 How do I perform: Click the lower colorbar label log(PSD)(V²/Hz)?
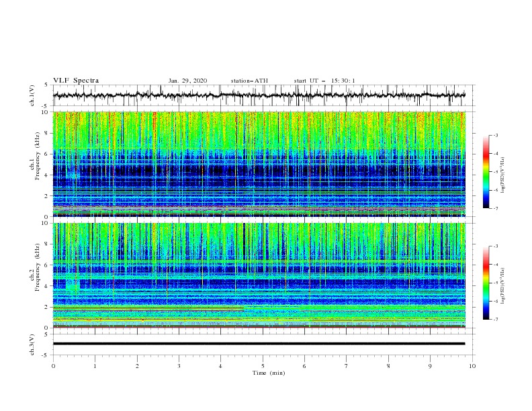[502, 285]
